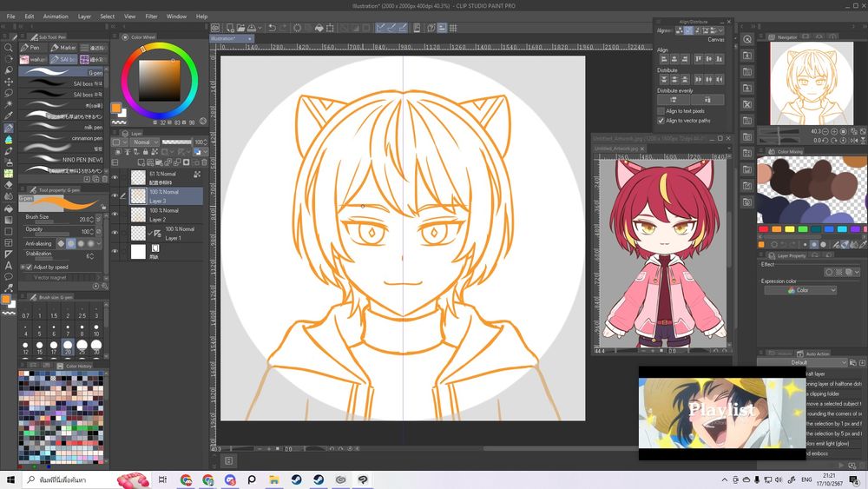Select the Zoom magnifier tool
This screenshot has width=868, height=489.
coord(8,49)
